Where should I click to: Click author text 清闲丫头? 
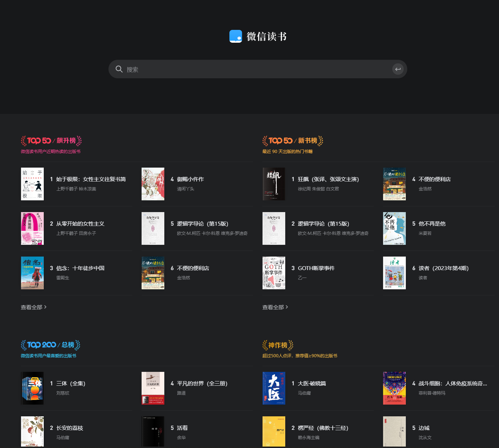pos(186,189)
